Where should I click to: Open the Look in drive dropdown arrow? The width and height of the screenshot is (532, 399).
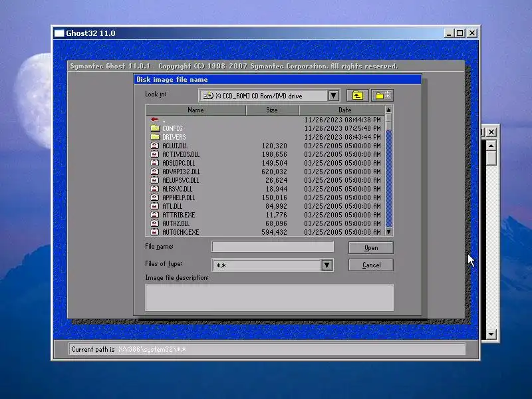(334, 96)
